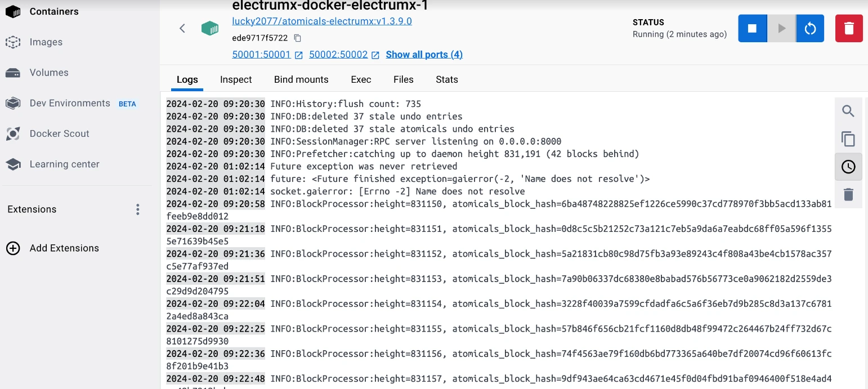The width and height of the screenshot is (868, 389).
Task: Click Add Extensions in sidebar
Action: [64, 248]
